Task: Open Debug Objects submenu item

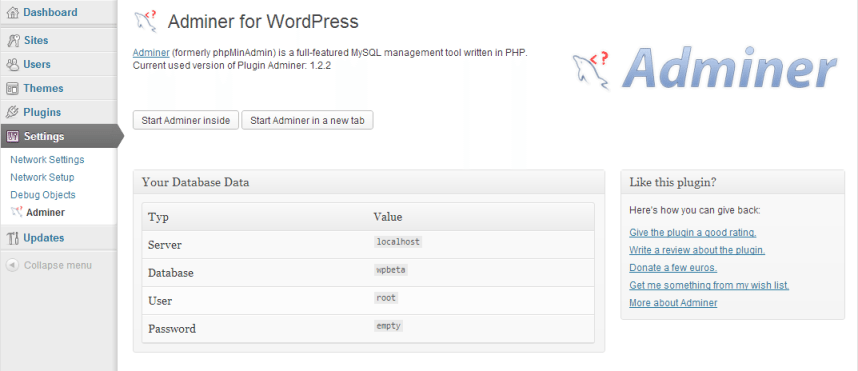Action: click(43, 195)
